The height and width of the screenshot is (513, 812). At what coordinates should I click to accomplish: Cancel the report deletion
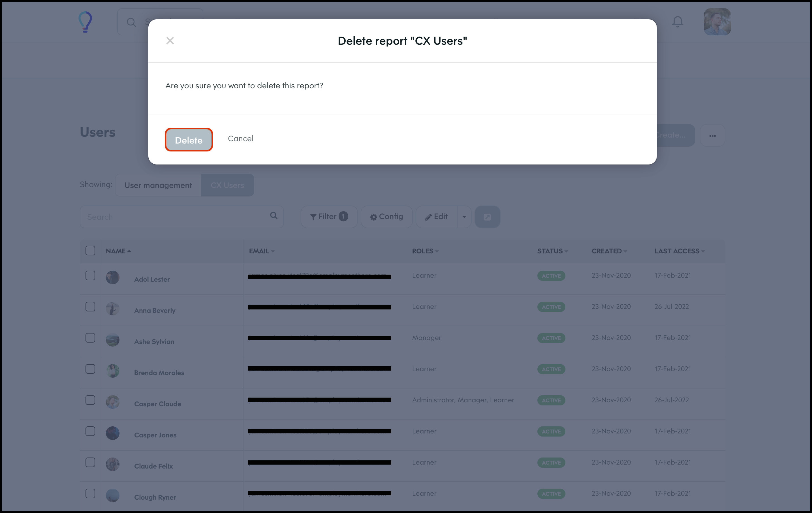click(240, 139)
